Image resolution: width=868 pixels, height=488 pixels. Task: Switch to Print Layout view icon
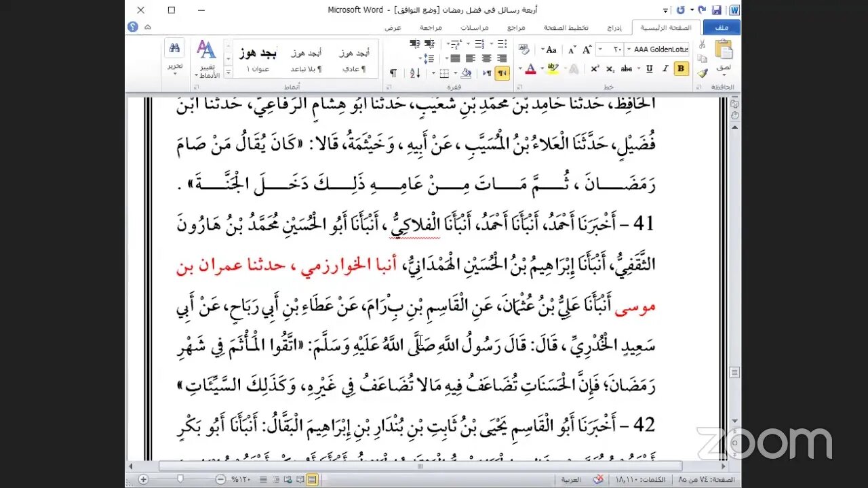point(312,479)
